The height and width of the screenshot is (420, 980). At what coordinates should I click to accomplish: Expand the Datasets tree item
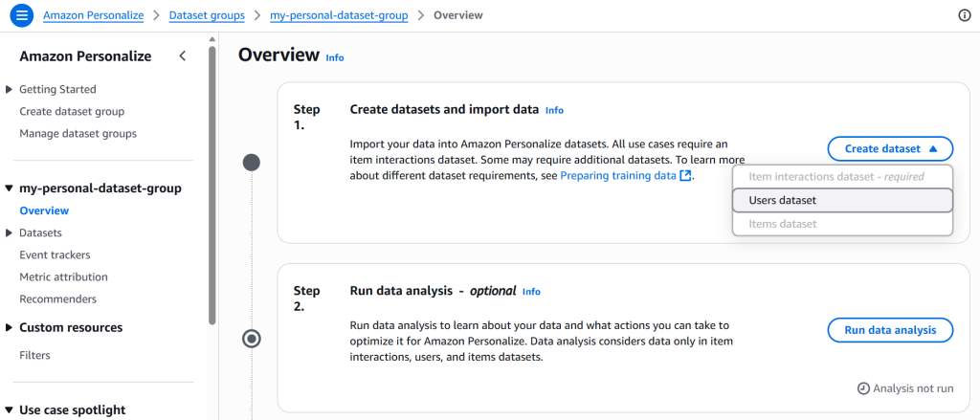tap(9, 232)
